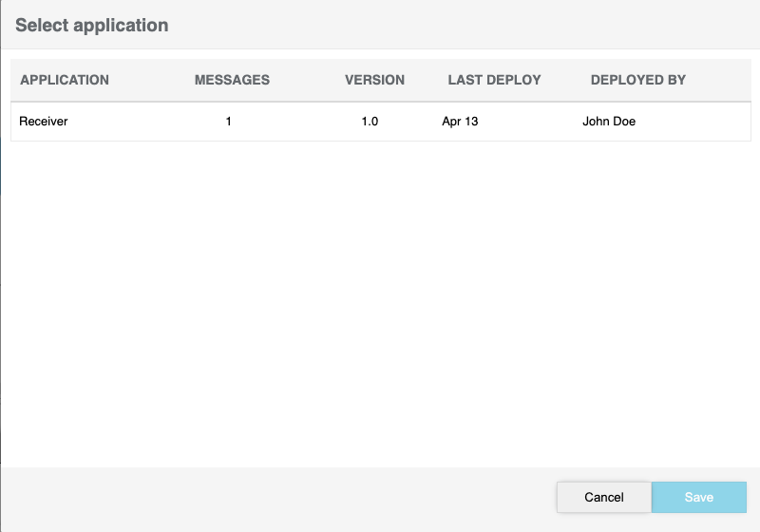Click the blank header space after DEPLOYED BY
This screenshot has height=532, width=760.
click(x=722, y=80)
